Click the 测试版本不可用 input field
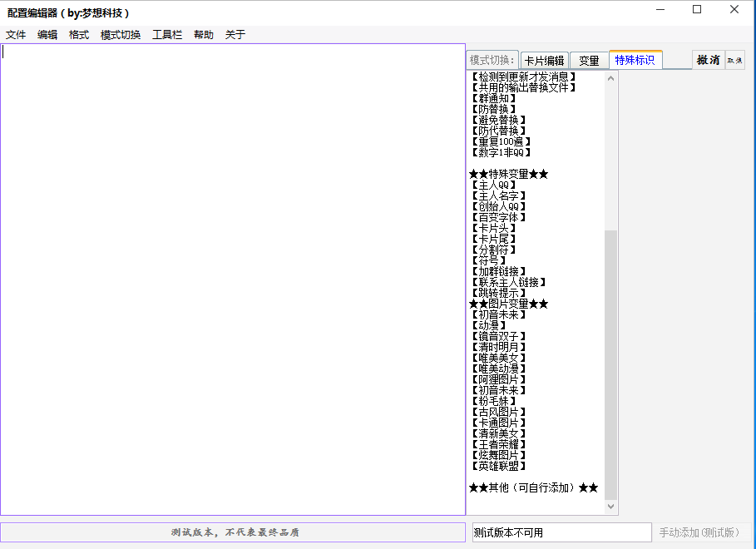Image resolution: width=756 pixels, height=549 pixels. click(561, 532)
